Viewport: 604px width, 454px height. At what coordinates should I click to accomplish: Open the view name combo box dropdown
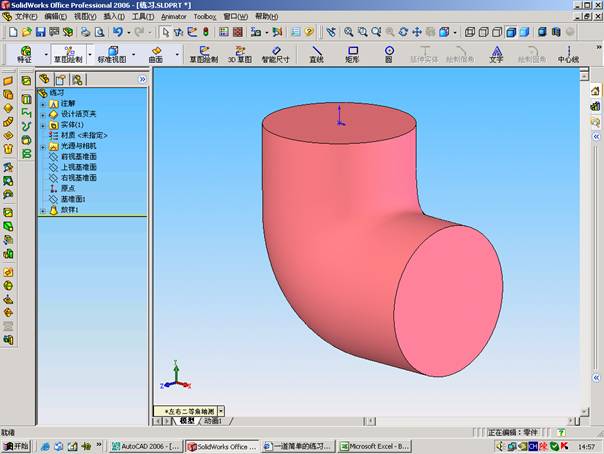tap(221, 411)
